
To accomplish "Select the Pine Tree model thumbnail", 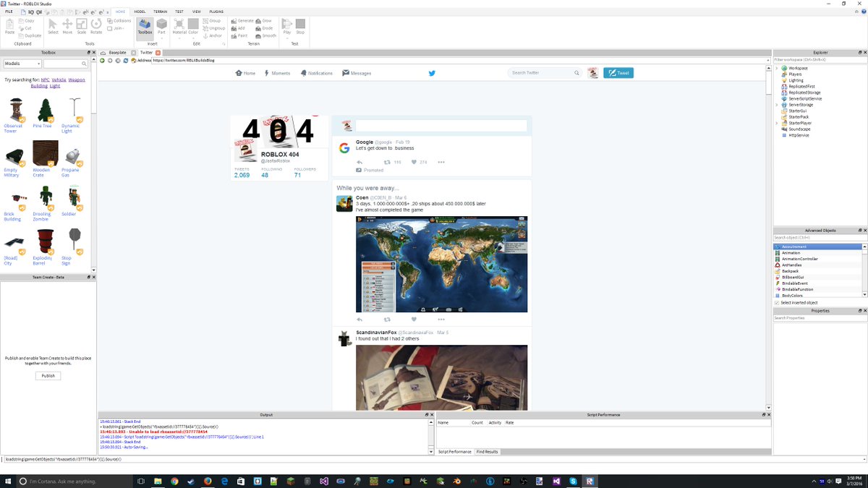I will point(45,111).
